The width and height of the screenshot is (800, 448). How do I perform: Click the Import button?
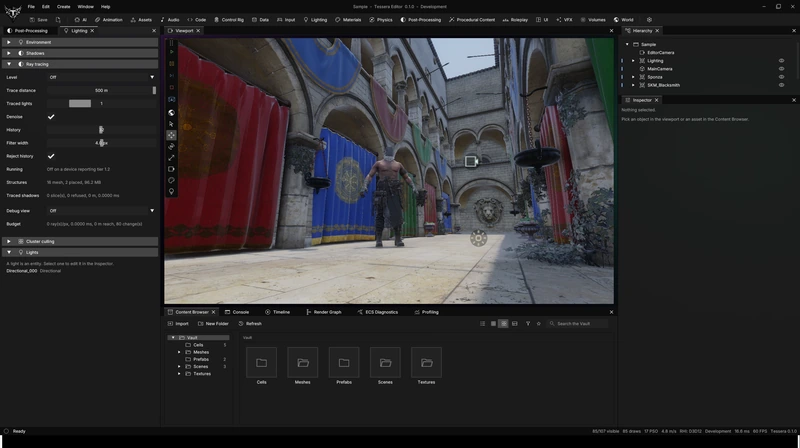tap(178, 323)
